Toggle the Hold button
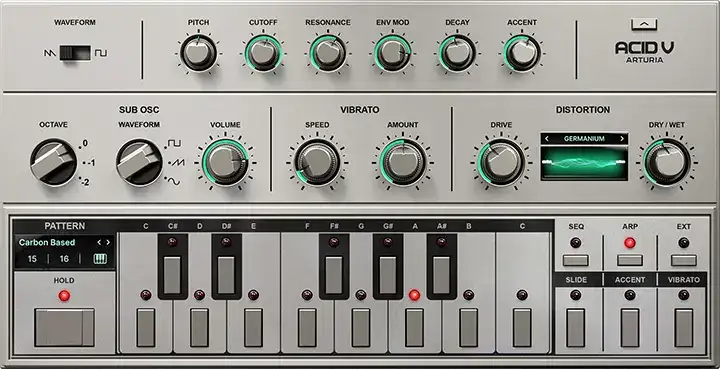Screen dimensions: 720x369 (64, 327)
